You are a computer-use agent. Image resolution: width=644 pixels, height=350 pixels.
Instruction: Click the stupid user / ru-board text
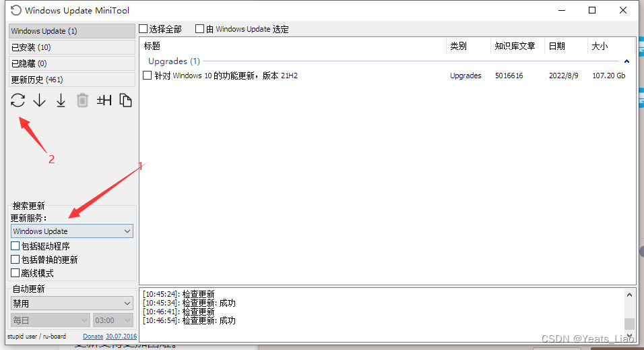point(36,336)
